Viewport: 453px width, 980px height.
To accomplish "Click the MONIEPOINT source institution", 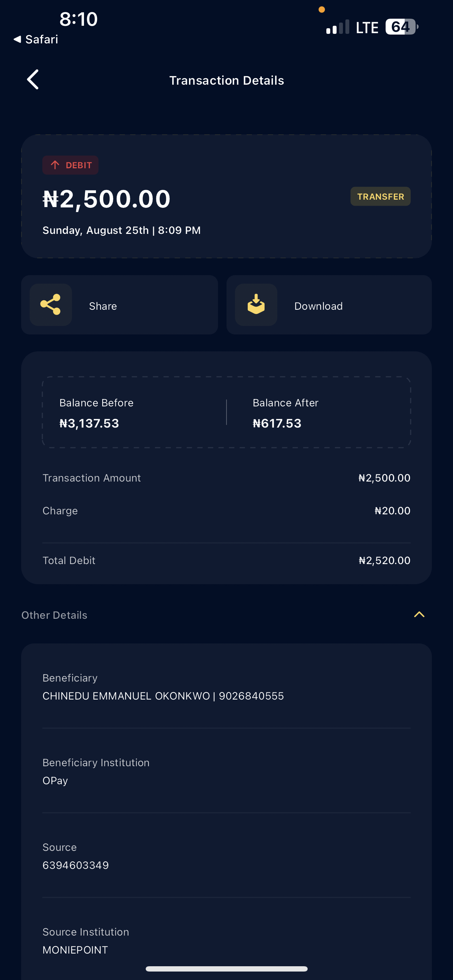I will coord(75,950).
